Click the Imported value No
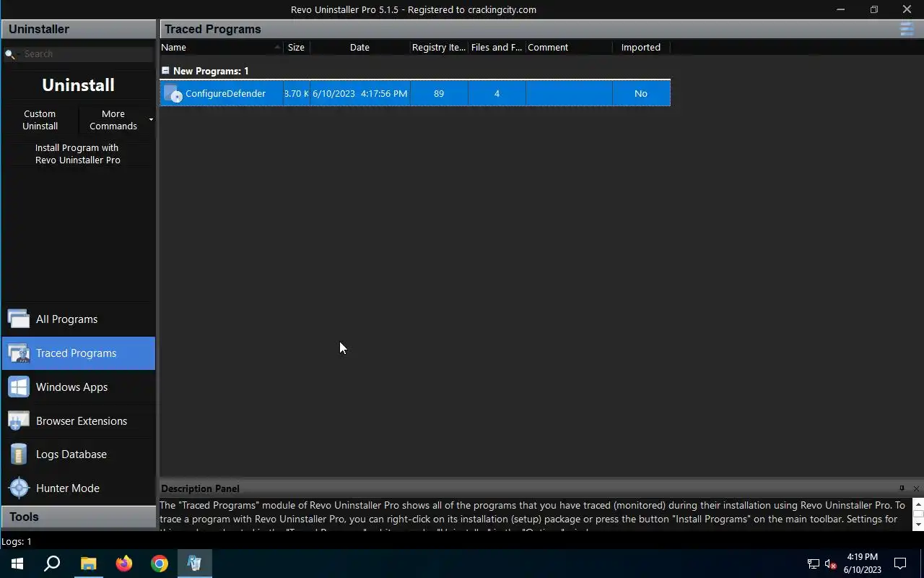 (641, 93)
